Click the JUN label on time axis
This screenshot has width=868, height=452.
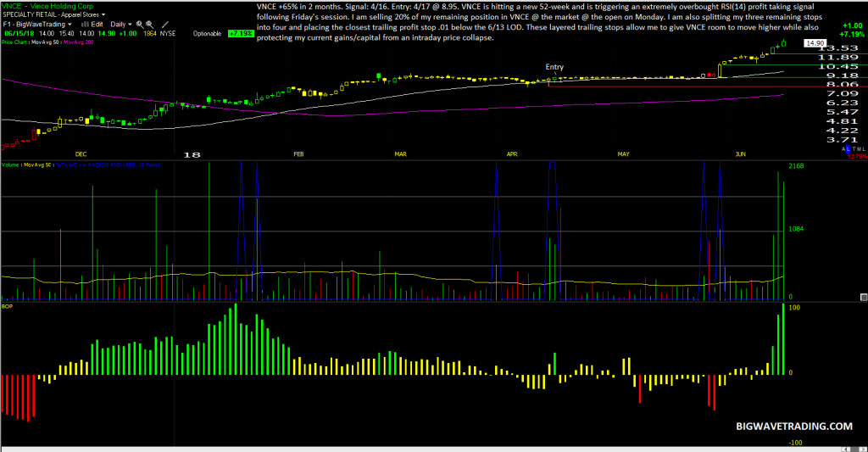[x=741, y=154]
